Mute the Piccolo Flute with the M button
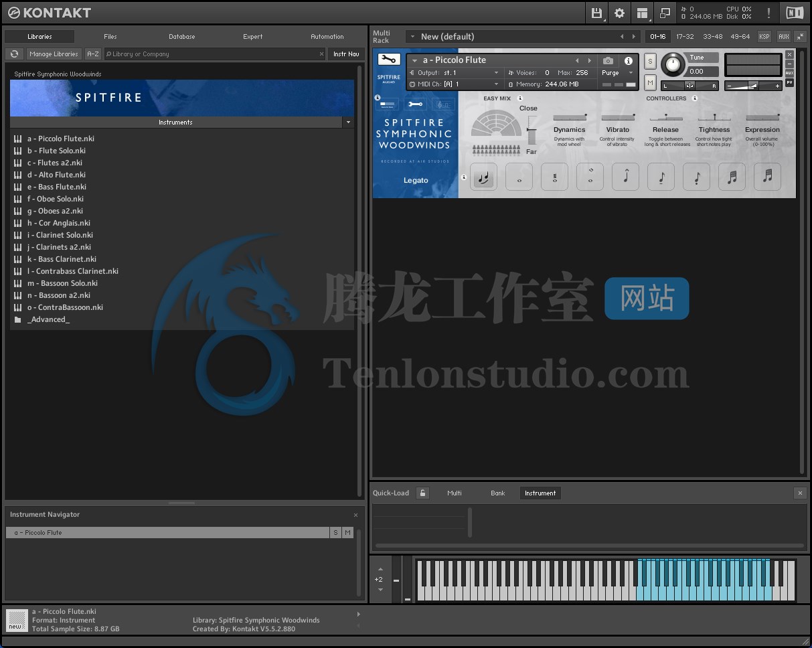 649,82
